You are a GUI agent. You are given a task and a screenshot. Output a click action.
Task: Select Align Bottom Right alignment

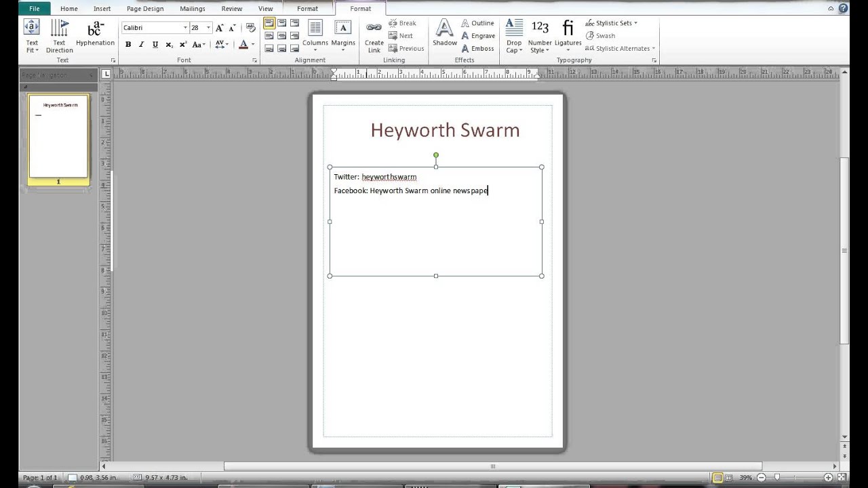[294, 49]
